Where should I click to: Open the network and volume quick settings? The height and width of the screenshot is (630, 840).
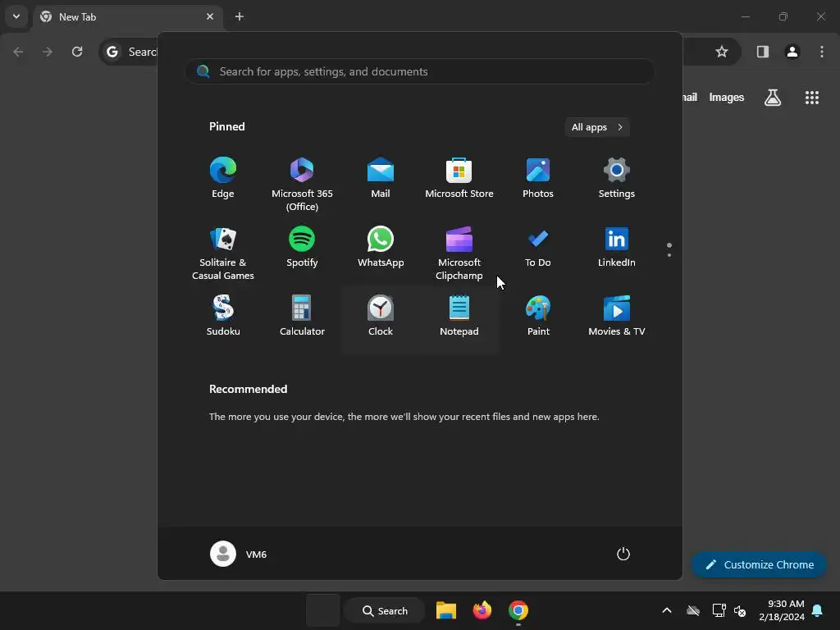[x=729, y=610]
